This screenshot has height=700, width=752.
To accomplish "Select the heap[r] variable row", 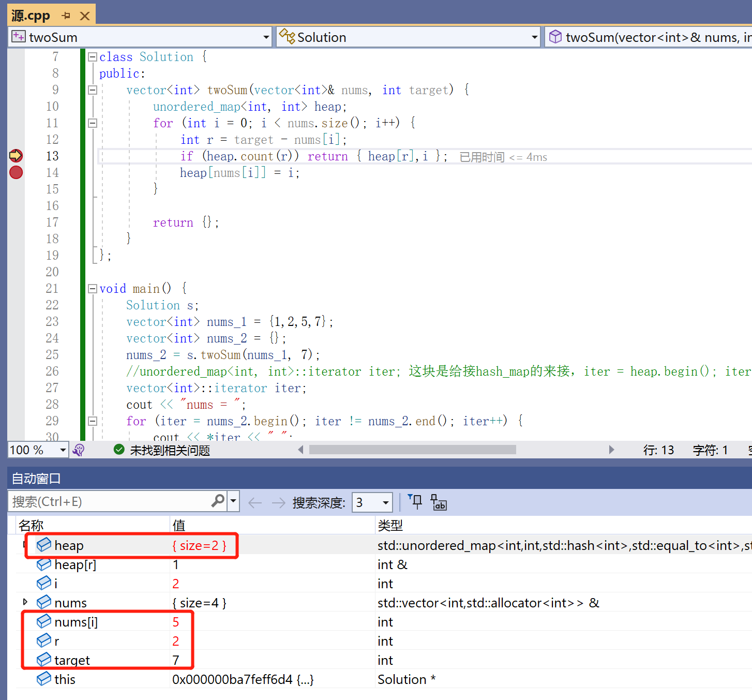I will (384, 564).
